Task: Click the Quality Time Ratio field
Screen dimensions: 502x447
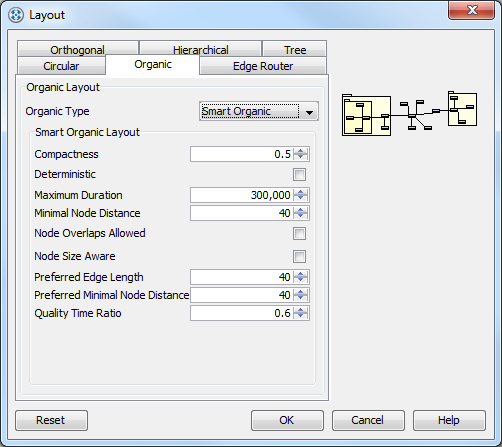Action: pos(242,313)
